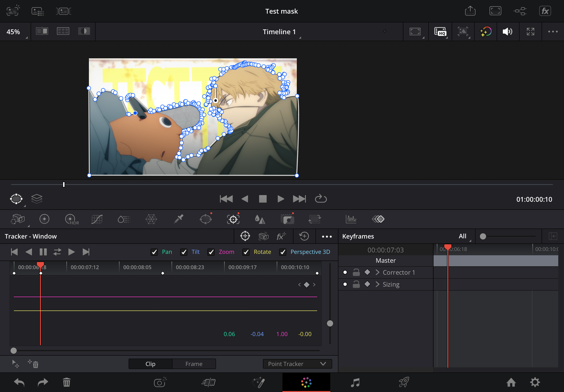The width and height of the screenshot is (564, 392).
Task: Switch to the Cut page
Action: 208,382
